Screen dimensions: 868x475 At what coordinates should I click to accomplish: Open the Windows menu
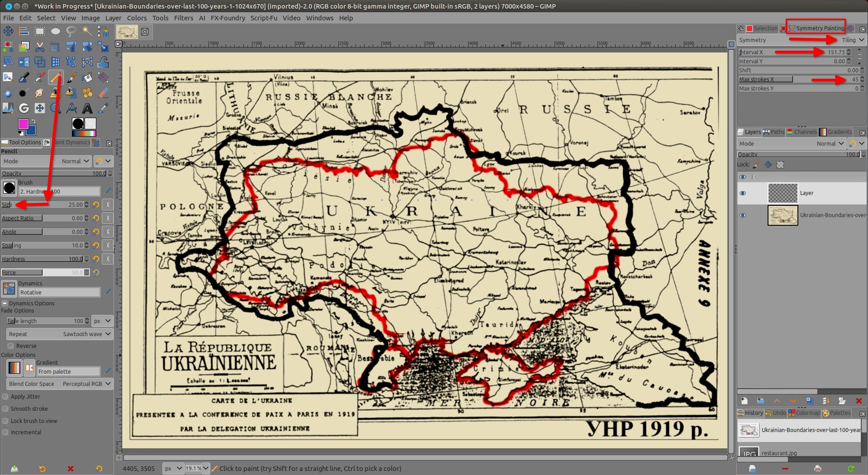[x=319, y=18]
